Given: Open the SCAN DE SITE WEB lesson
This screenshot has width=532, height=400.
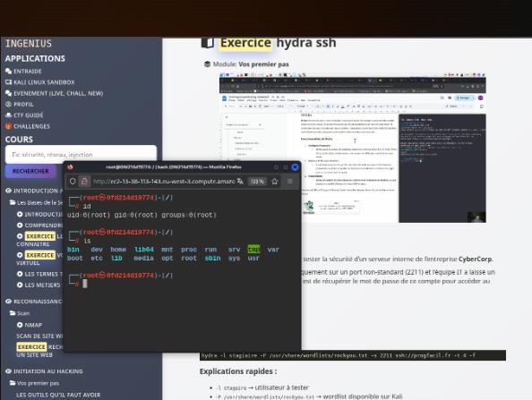Looking at the screenshot, I should [39, 336].
